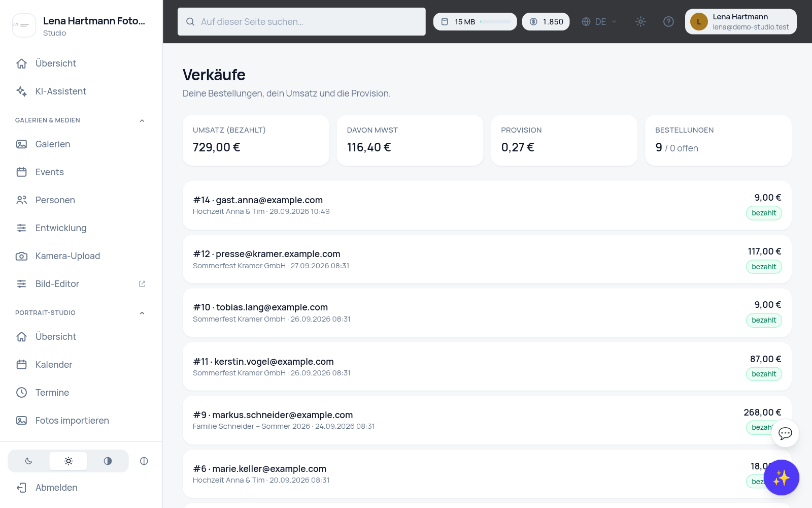Open the DE language dropdown

[599, 21]
